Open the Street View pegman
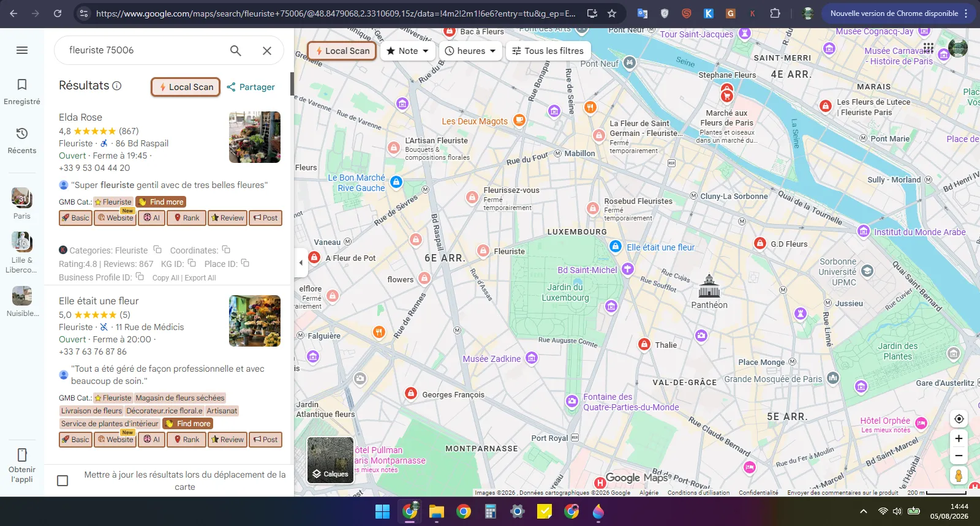 tap(959, 475)
